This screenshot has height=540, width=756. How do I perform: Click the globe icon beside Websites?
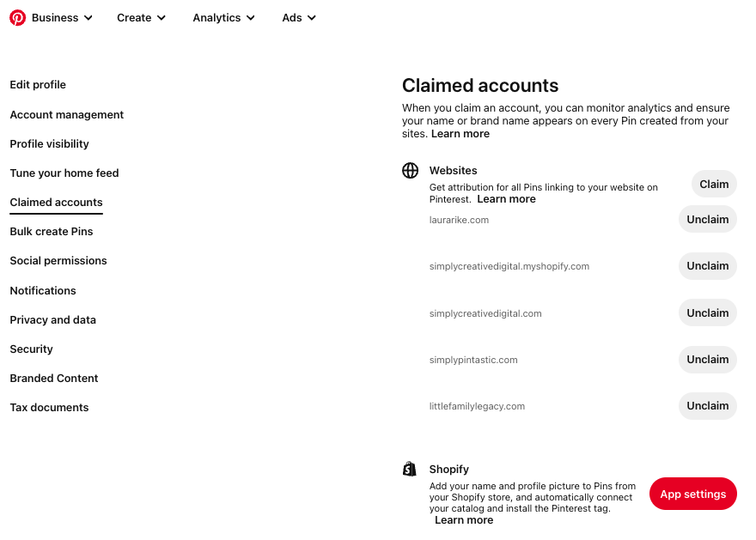tap(411, 170)
